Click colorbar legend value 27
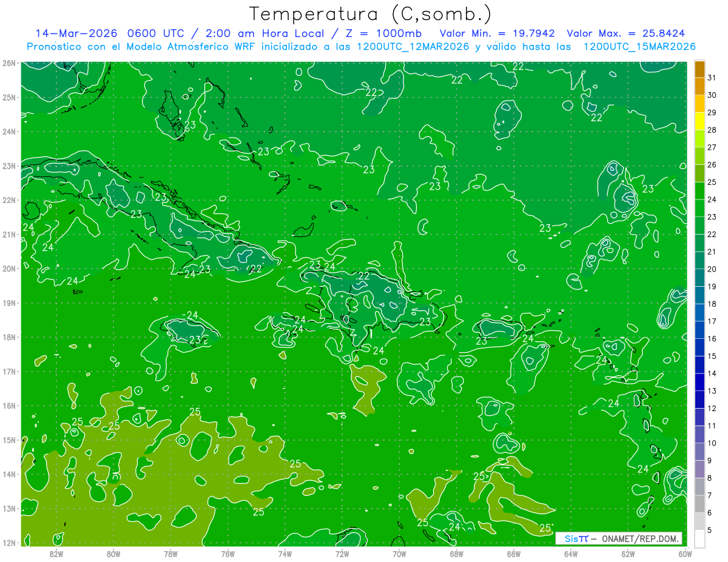 [x=712, y=147]
